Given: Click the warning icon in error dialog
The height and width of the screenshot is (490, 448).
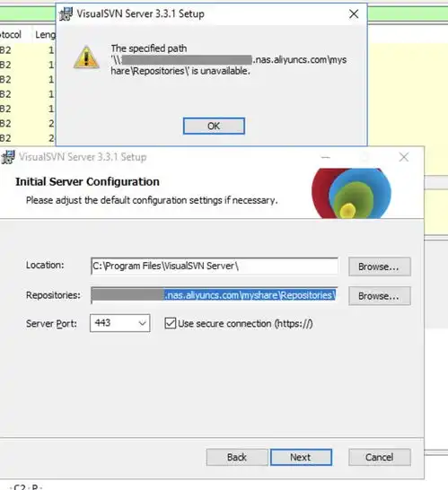Looking at the screenshot, I should tap(86, 57).
